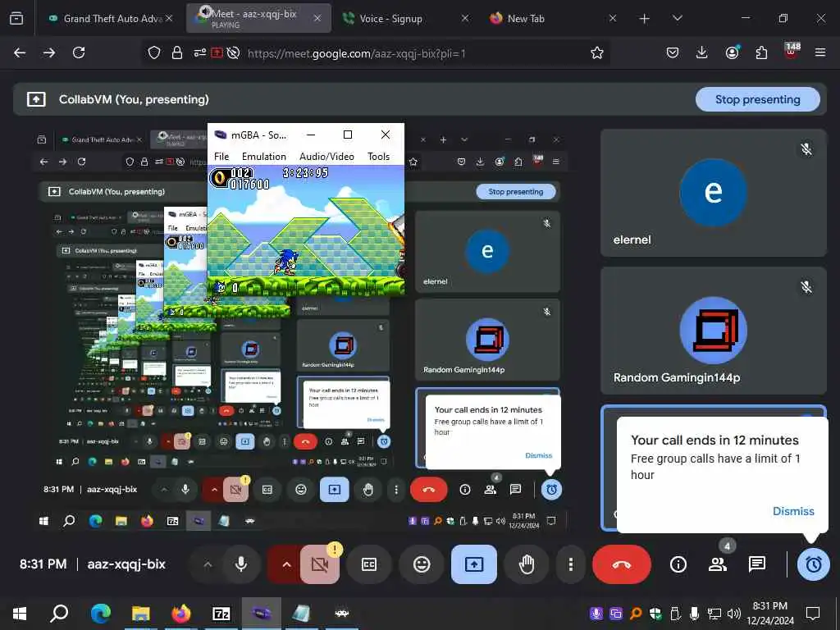Open the Tools menu in mGBA

pos(378,157)
